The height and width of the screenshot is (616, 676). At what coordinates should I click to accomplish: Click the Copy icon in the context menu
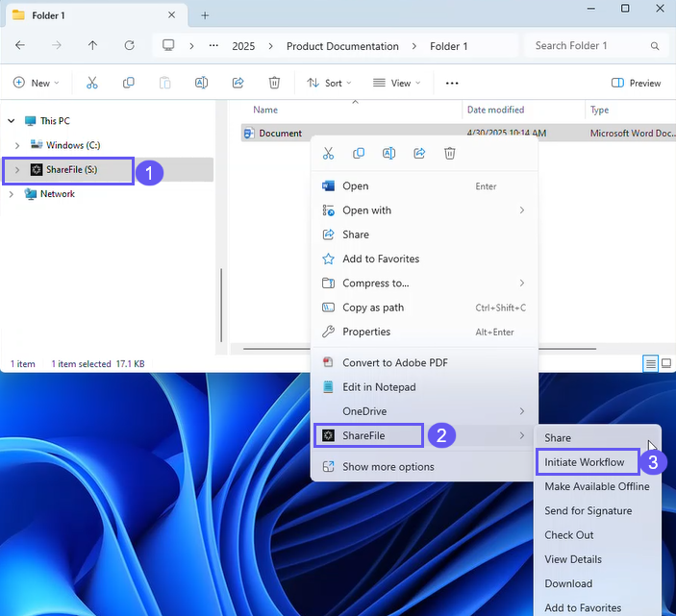tap(359, 153)
